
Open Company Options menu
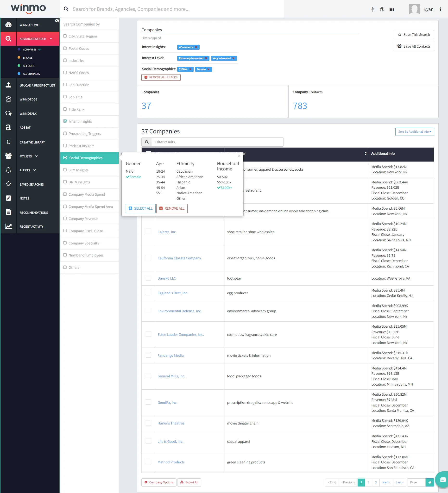(159, 482)
